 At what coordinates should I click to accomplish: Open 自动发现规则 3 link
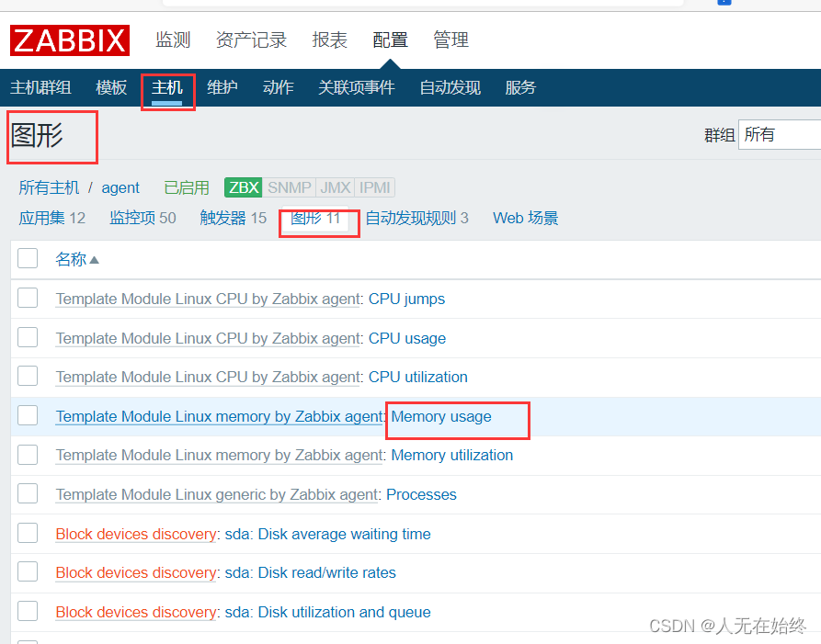[416, 218]
